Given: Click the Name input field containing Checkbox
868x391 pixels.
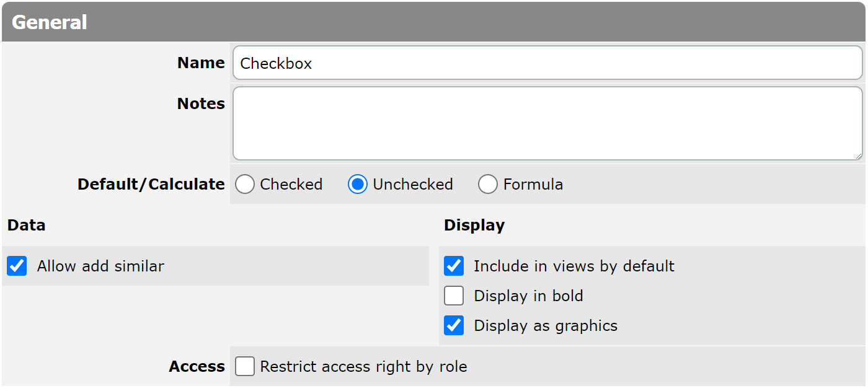Looking at the screenshot, I should pyautogui.click(x=547, y=63).
